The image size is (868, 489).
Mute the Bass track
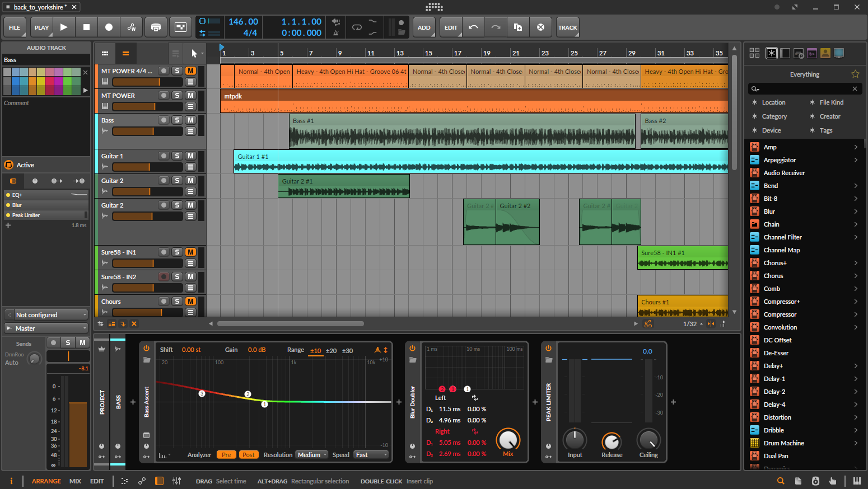pos(190,120)
